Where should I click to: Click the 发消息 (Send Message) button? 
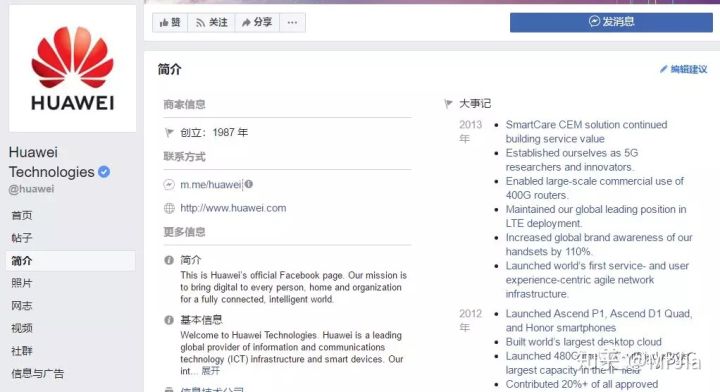tap(611, 22)
